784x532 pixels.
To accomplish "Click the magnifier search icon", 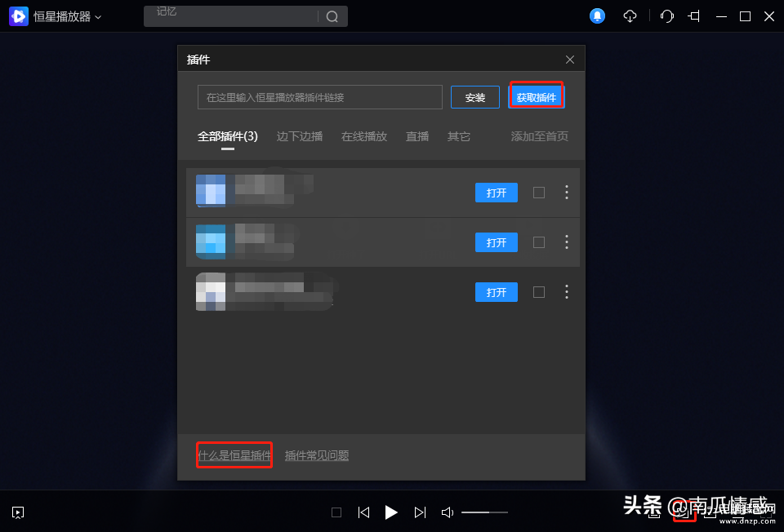I will tap(332, 17).
